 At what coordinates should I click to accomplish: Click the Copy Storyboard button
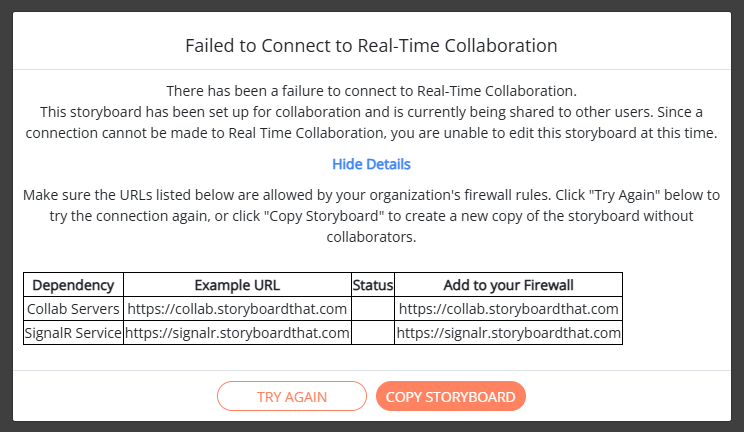(x=450, y=397)
